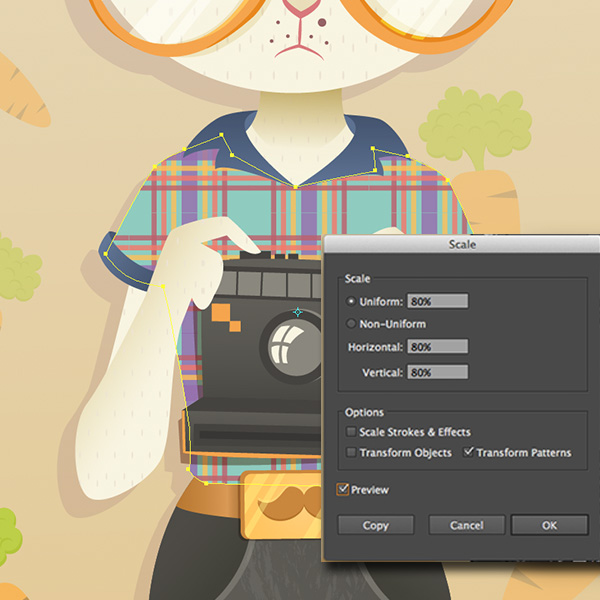Enable Scale Strokes & Effects checkbox
The height and width of the screenshot is (600, 600).
(x=351, y=432)
